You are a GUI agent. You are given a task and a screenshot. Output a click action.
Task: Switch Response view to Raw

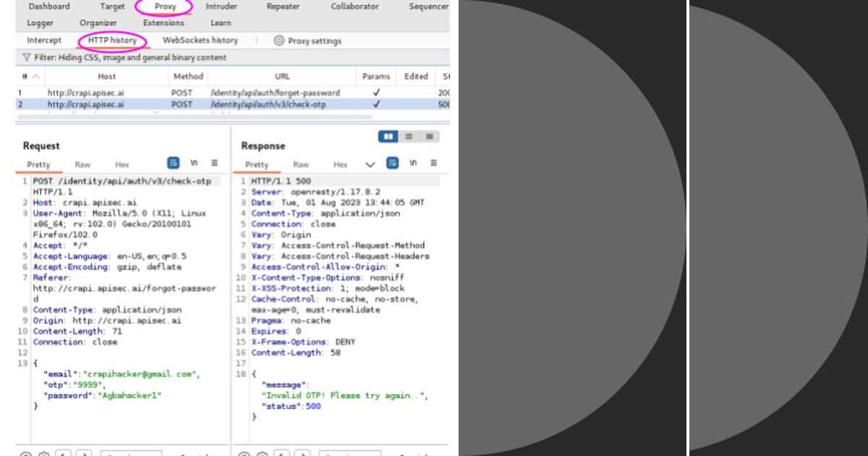tap(301, 165)
